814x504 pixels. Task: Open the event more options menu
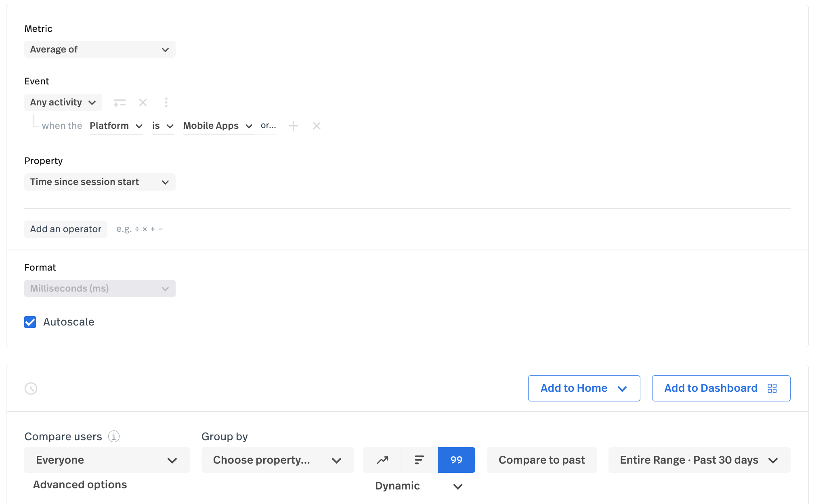tap(166, 103)
